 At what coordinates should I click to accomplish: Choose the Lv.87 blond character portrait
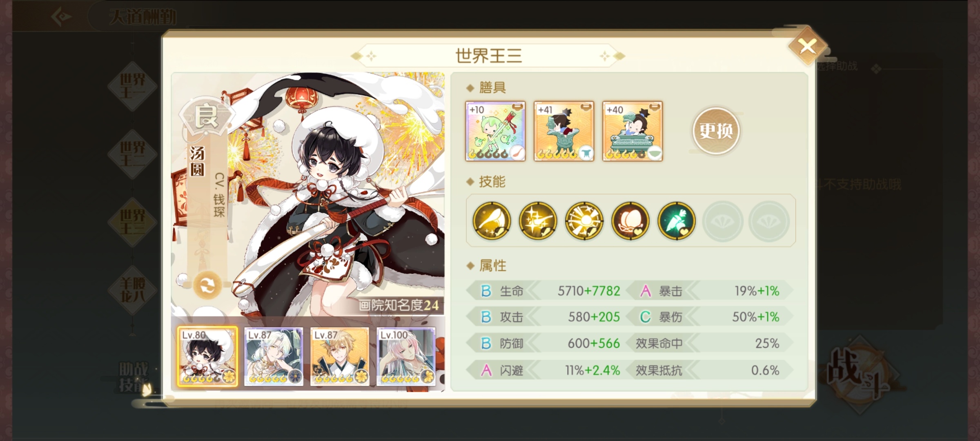[x=340, y=356]
